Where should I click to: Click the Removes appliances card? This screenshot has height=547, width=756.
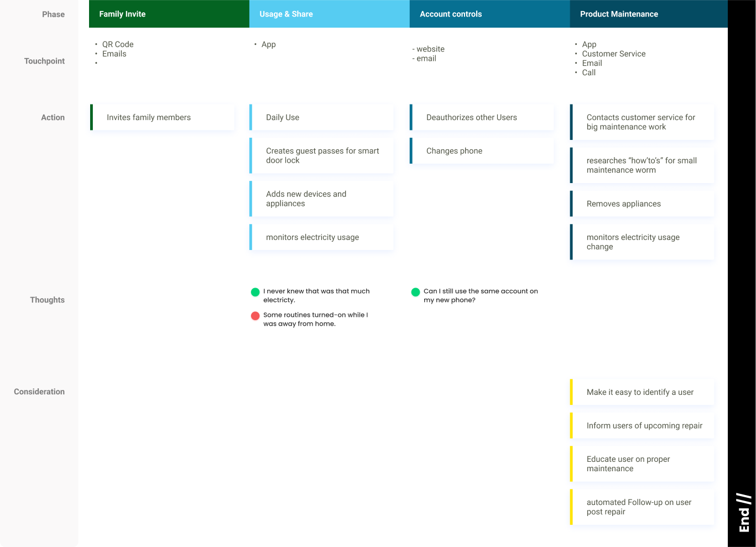[x=642, y=204]
